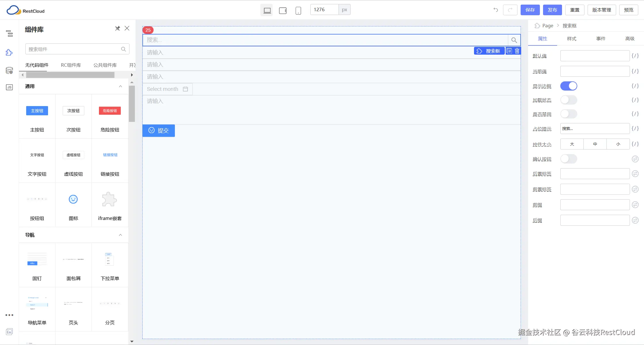Image resolution: width=644 pixels, height=345 pixels.
Task: Select tablet device preview icon
Action: [283, 11]
